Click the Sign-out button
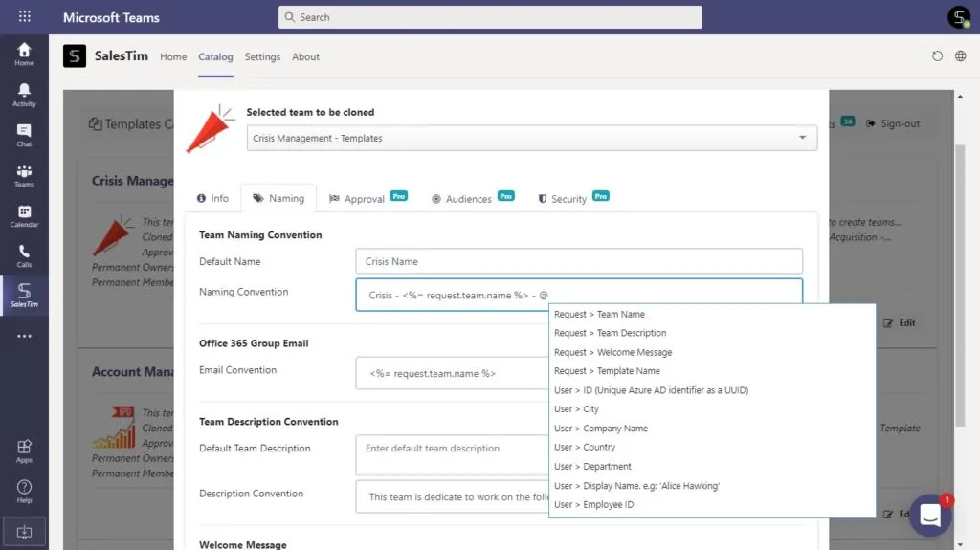980x550 pixels. [893, 123]
